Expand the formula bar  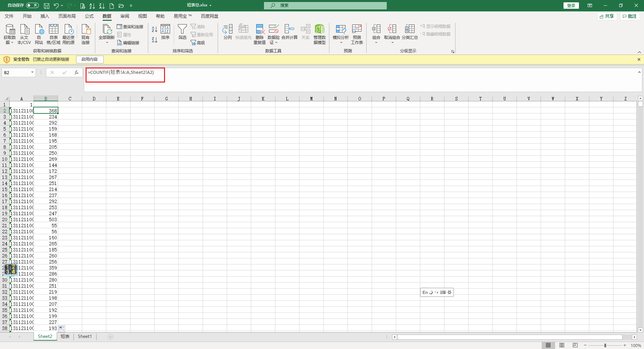point(639,72)
